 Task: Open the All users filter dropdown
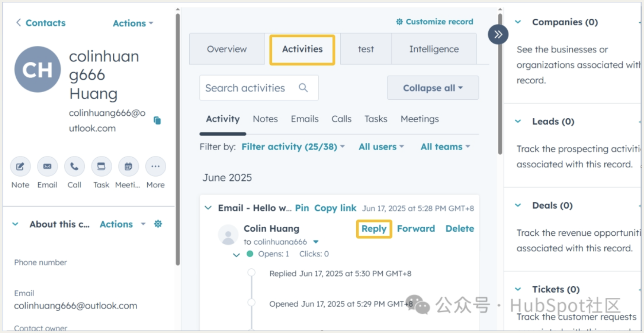point(381,147)
